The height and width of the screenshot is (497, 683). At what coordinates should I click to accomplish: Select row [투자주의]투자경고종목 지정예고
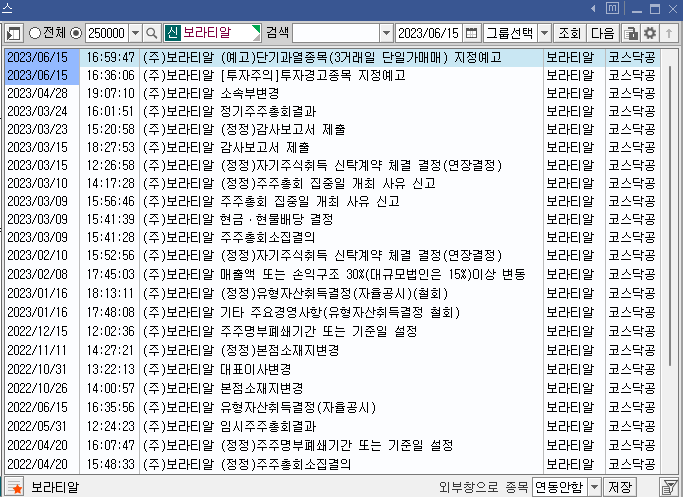333,75
